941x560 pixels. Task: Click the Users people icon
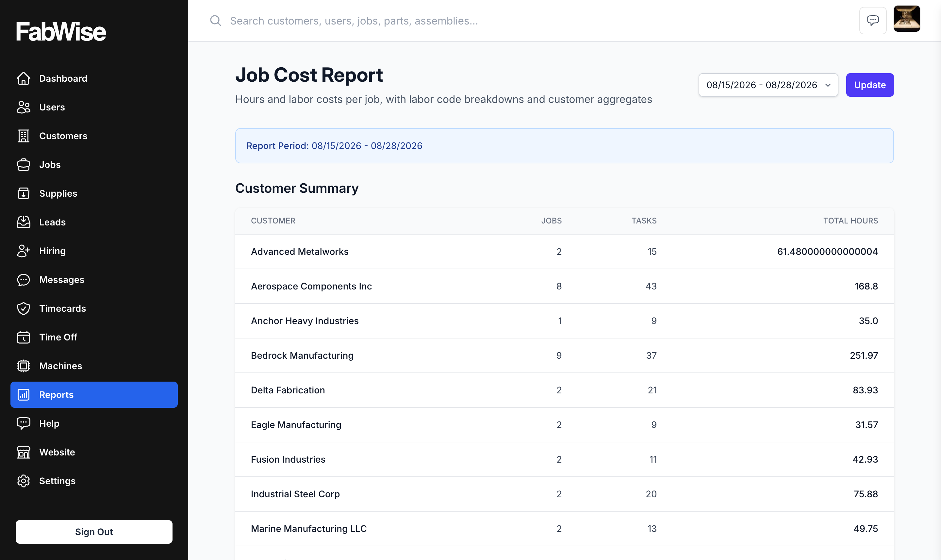[x=24, y=107]
